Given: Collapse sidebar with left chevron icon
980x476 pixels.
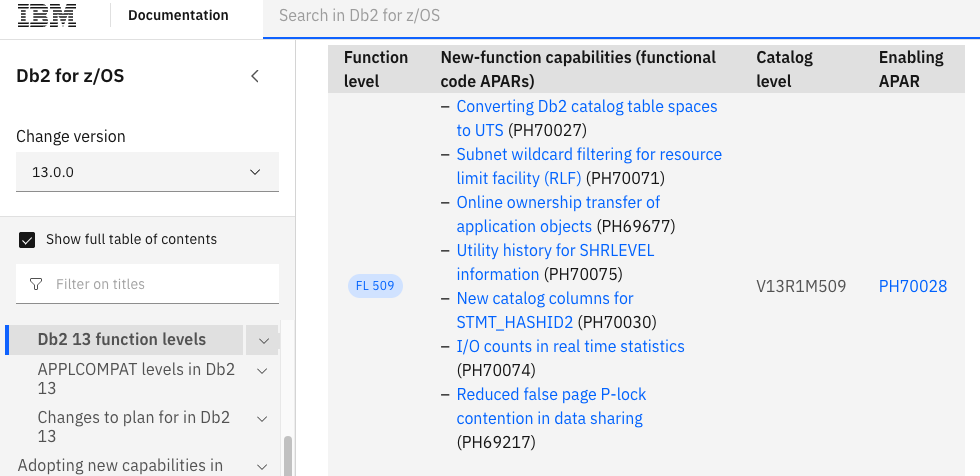Looking at the screenshot, I should pos(255,76).
